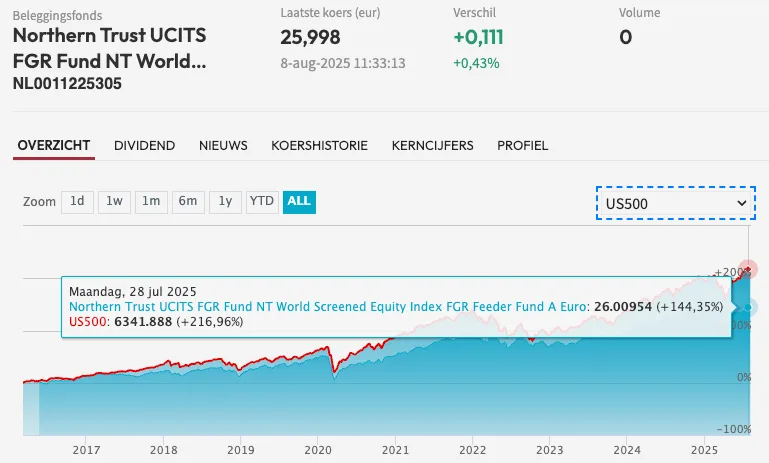Open the KOERSHISTORIE tab
The width and height of the screenshot is (769, 463).
319,146
